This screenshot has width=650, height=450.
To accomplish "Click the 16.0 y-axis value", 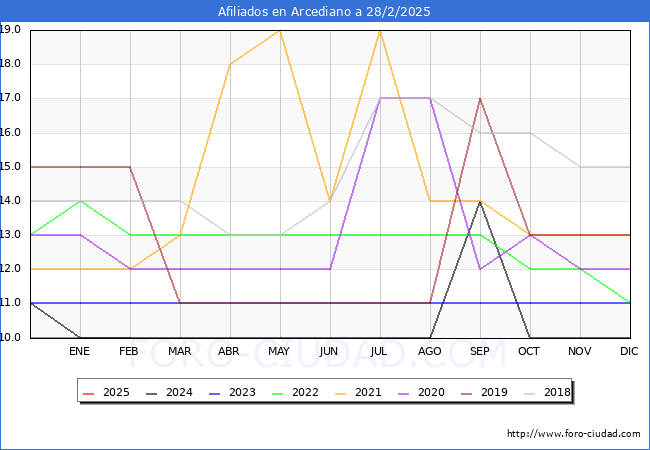I will [10, 133].
